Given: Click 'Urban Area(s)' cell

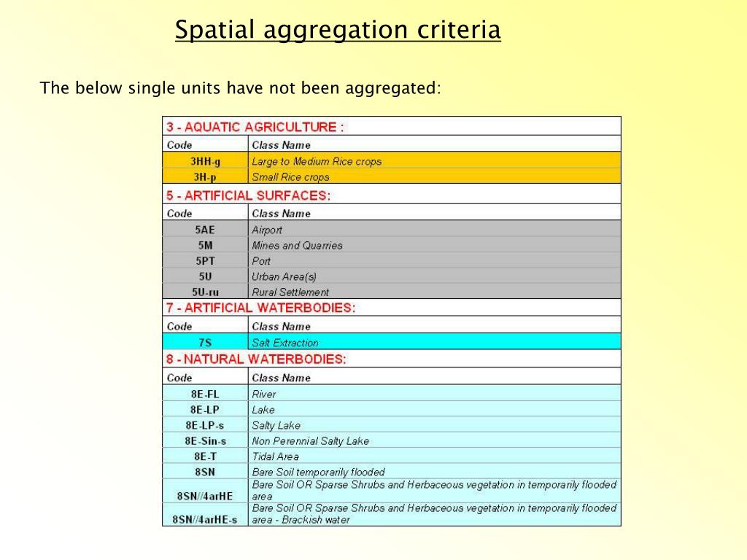Looking at the screenshot, I should click(435, 276).
